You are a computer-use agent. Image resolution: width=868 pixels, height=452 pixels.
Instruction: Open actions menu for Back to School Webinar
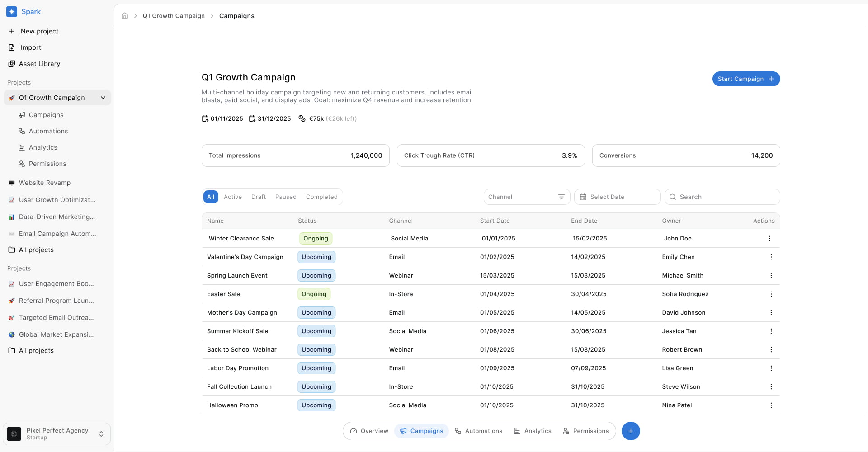point(771,350)
